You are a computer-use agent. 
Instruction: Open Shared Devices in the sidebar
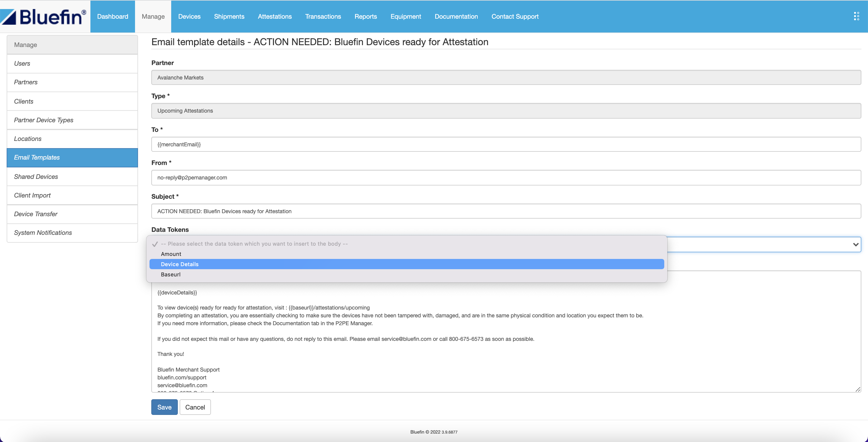(72, 177)
